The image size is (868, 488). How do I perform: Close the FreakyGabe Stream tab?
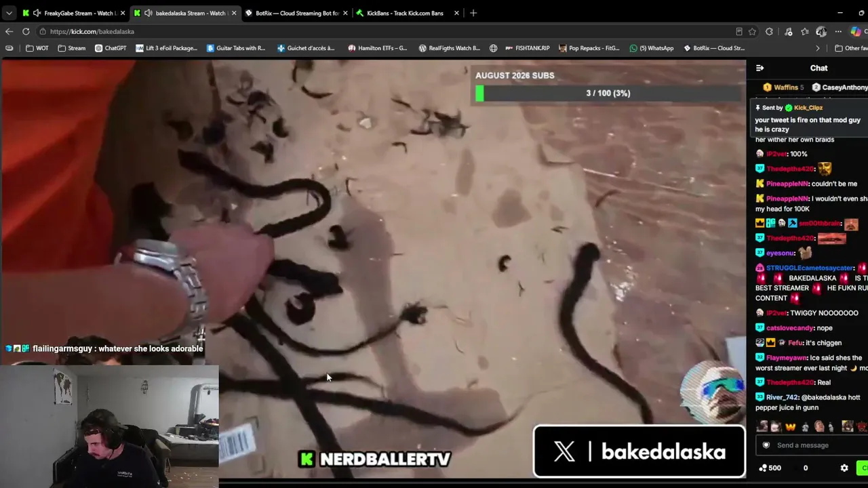tap(123, 13)
